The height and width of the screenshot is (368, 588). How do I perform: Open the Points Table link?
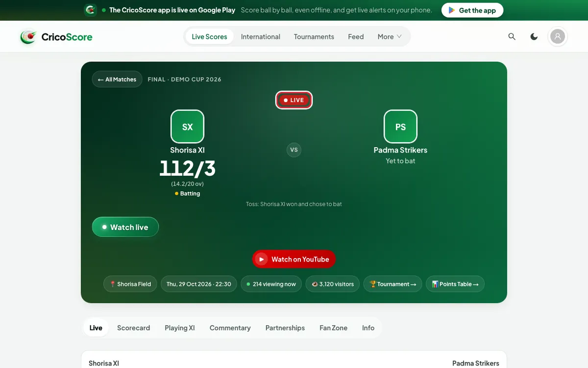(x=455, y=284)
